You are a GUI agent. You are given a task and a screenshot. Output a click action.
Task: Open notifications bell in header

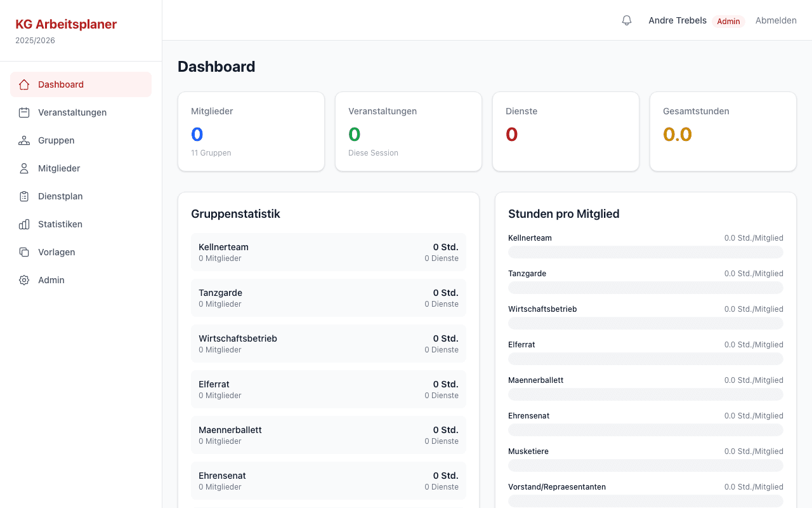pyautogui.click(x=627, y=20)
